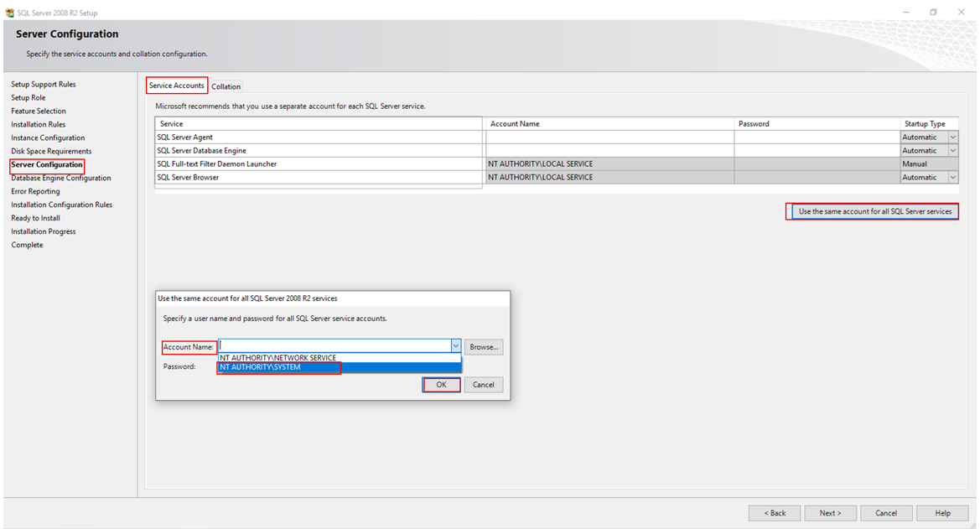The width and height of the screenshot is (980, 529).
Task: Select Complete step in sidebar
Action: point(27,245)
